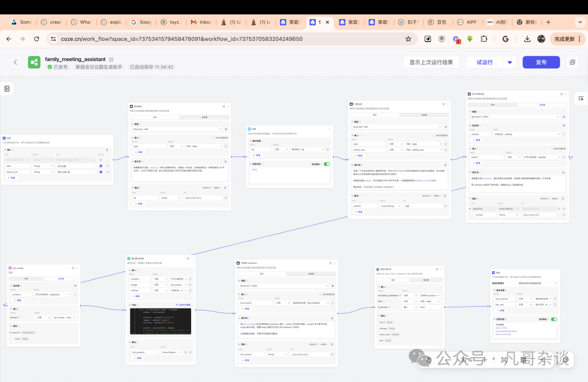588x382 pixels.
Task: Switch 文档转 markdown node to 批处理 tab
Action: pyautogui.click(x=311, y=274)
